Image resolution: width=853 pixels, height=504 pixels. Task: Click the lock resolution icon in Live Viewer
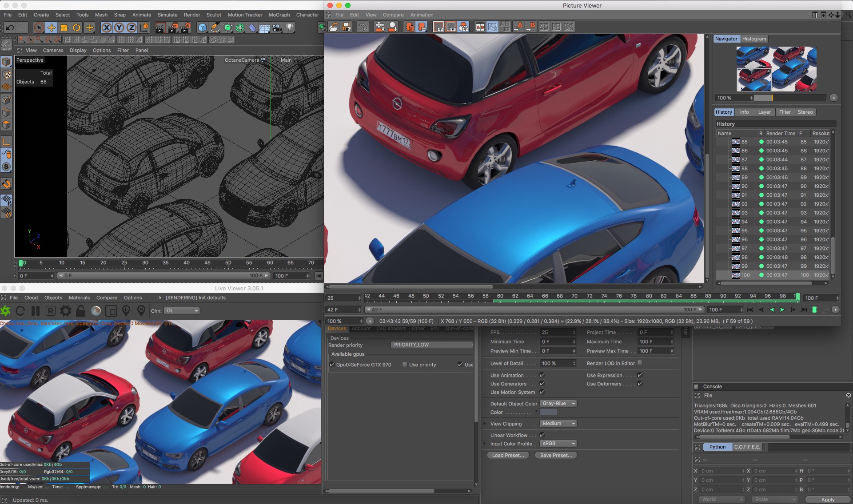point(80,311)
